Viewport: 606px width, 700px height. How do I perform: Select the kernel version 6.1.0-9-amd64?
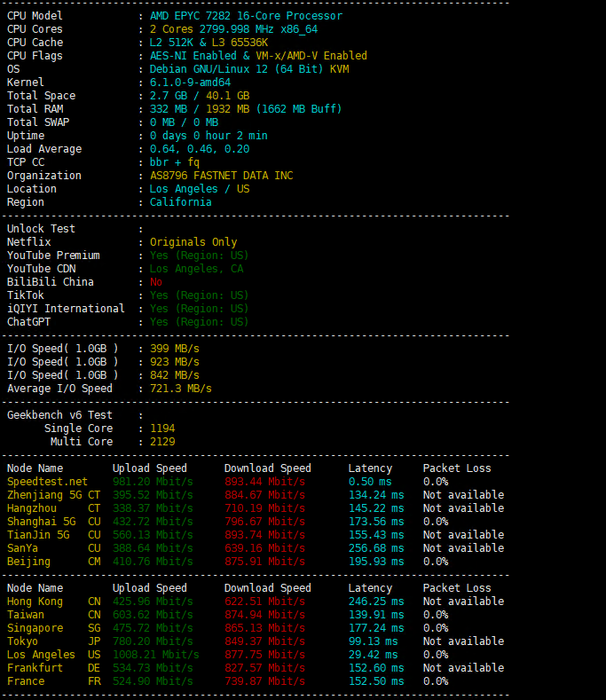[x=191, y=83]
